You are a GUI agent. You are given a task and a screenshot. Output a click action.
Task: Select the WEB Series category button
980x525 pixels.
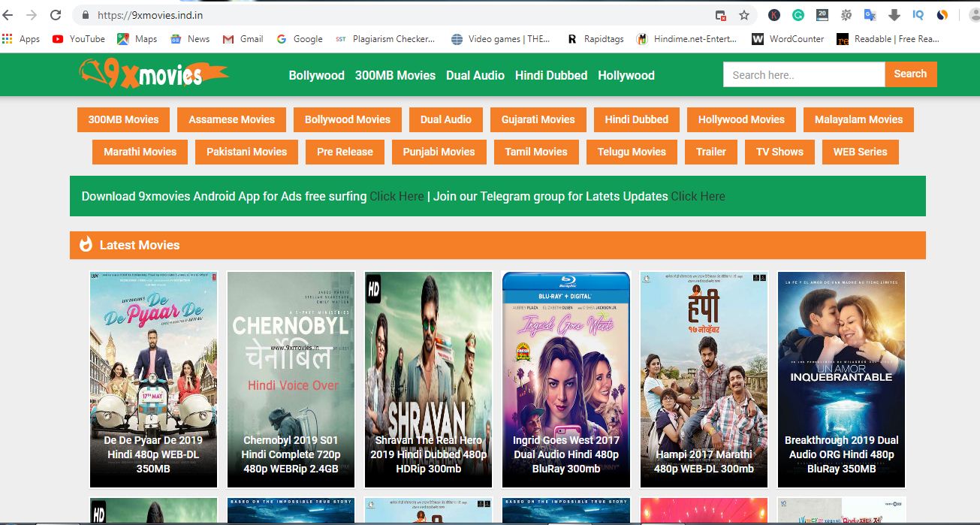pos(861,152)
